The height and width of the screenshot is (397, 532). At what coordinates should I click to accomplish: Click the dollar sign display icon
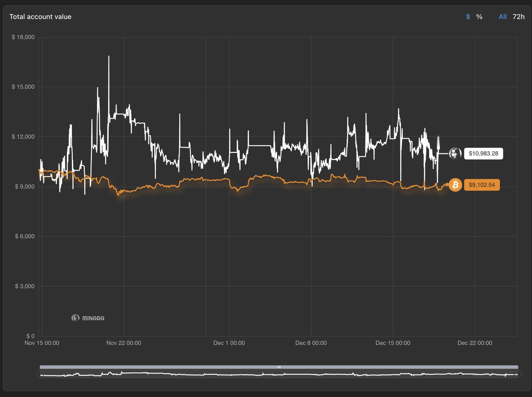click(467, 16)
